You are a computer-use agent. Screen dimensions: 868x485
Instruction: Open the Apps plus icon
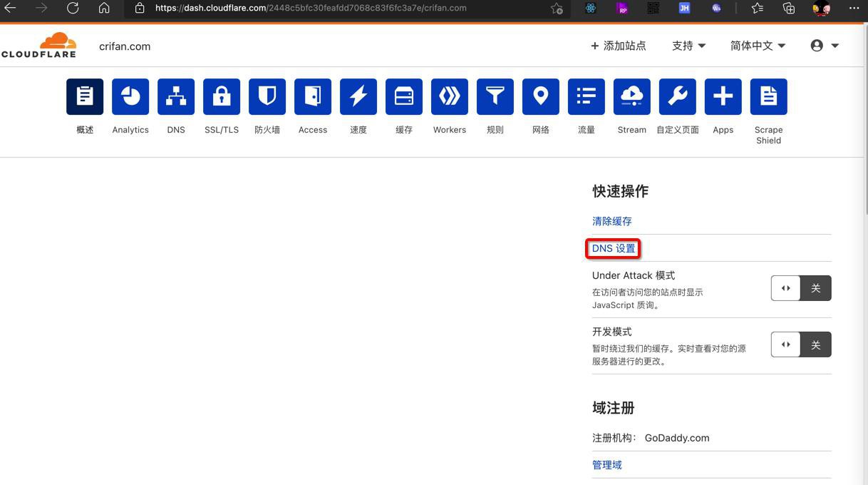[x=723, y=96]
